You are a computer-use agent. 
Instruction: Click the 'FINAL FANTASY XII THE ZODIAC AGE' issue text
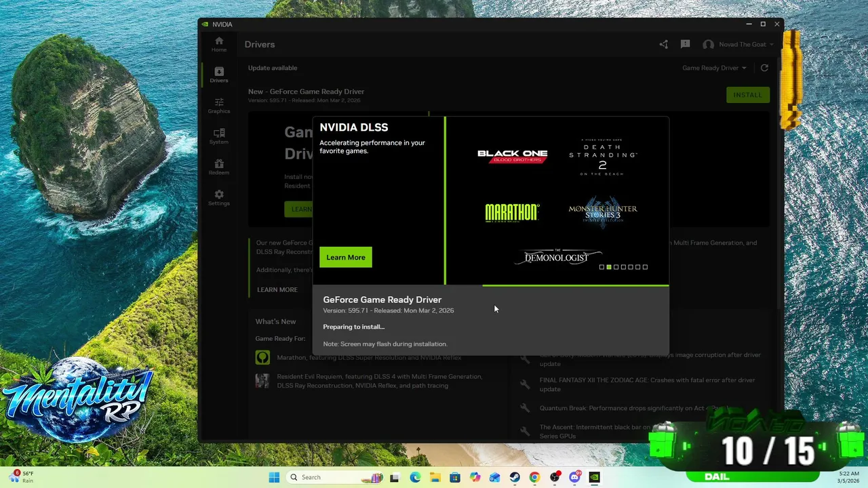click(x=647, y=384)
